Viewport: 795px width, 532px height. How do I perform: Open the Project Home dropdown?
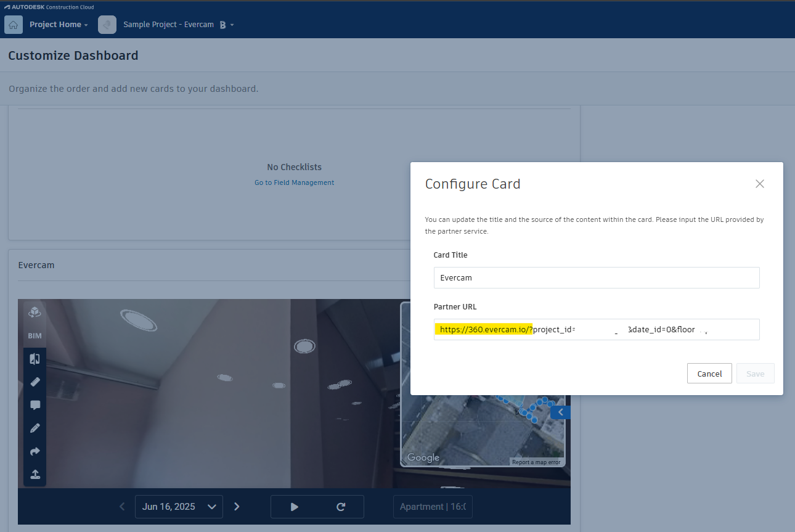[x=59, y=25]
